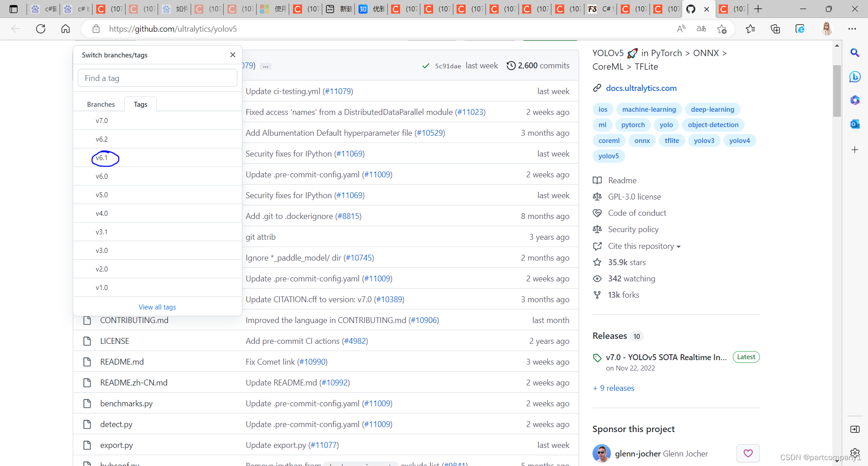
Task: Open README.zh-CN.md file
Action: [x=134, y=383]
